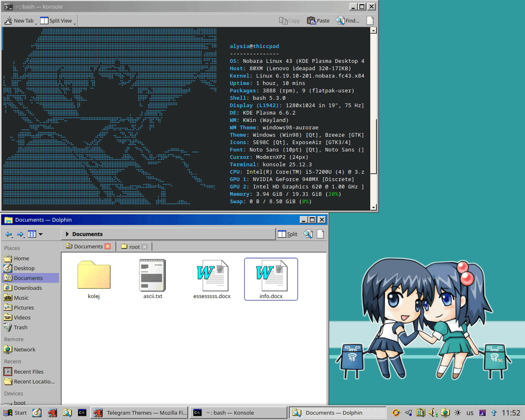The height and width of the screenshot is (420, 525).
Task: Expand the Documents breadcrumb arrow
Action: [x=66, y=234]
